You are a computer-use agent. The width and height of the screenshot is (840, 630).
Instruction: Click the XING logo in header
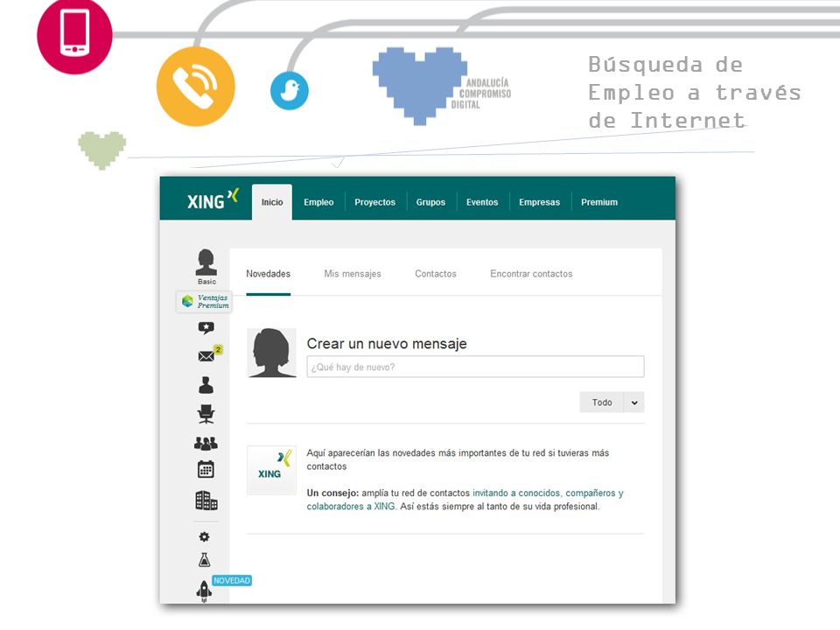click(213, 199)
